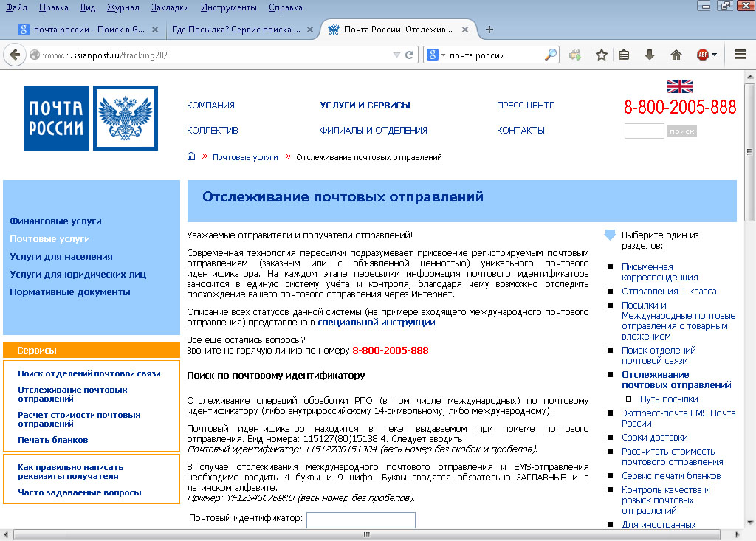Viewport: 756px width, 541px height.
Task: Open the Firefox hamburger menu
Action: (740, 55)
